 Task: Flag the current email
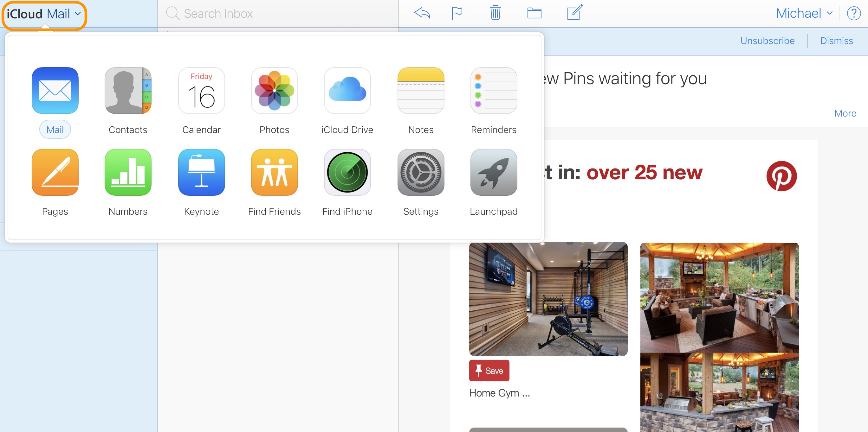456,13
